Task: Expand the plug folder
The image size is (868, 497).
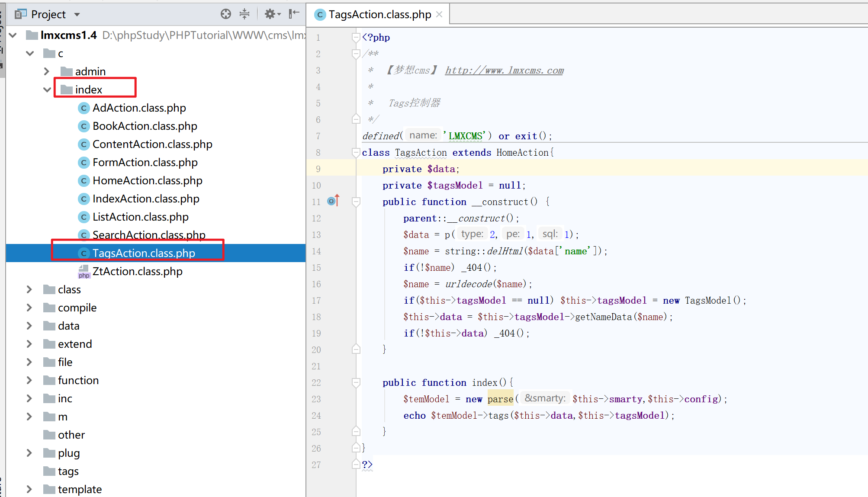Action: tap(29, 453)
